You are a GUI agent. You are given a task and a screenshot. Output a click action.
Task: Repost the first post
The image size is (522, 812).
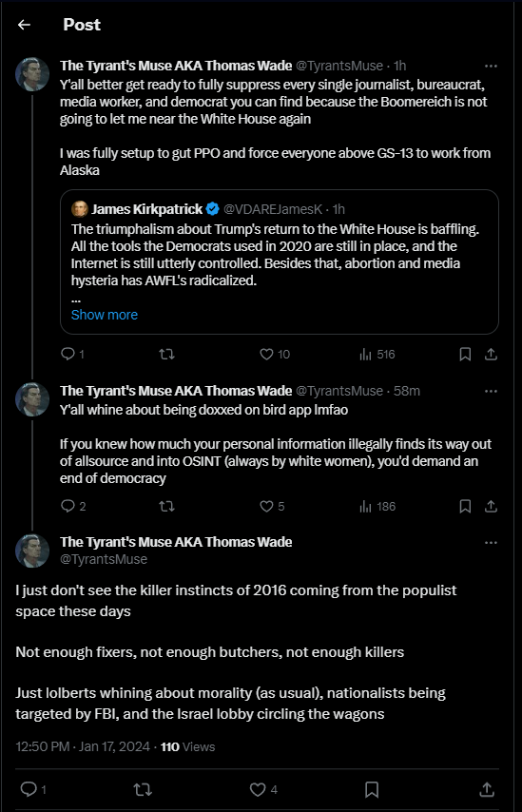point(166,355)
